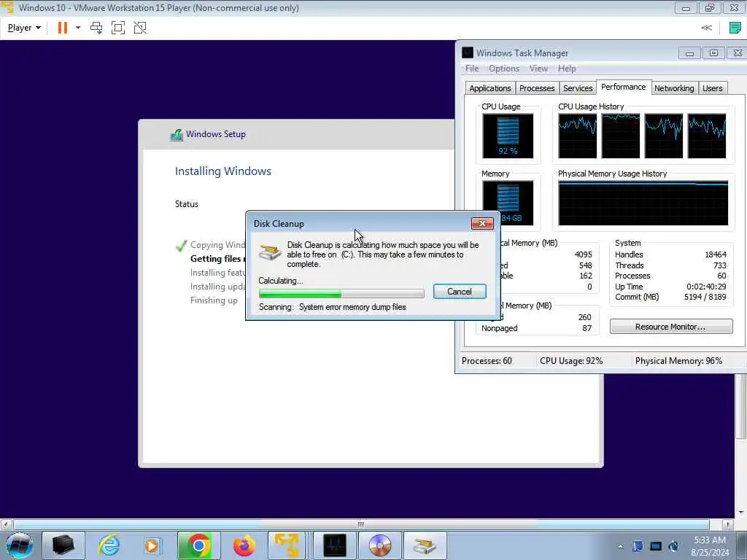
Task: Switch to the Services tab
Action: point(578,88)
